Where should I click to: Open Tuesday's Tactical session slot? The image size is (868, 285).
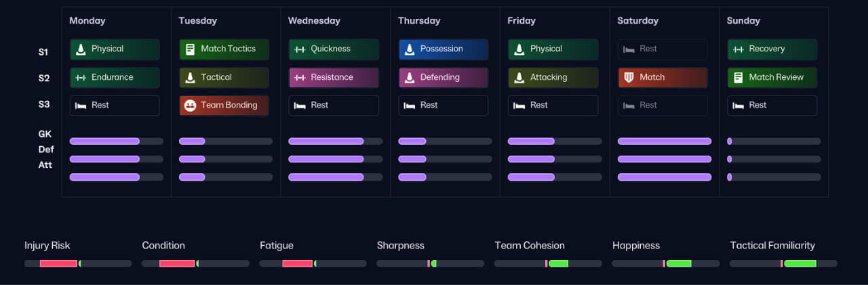(x=224, y=77)
